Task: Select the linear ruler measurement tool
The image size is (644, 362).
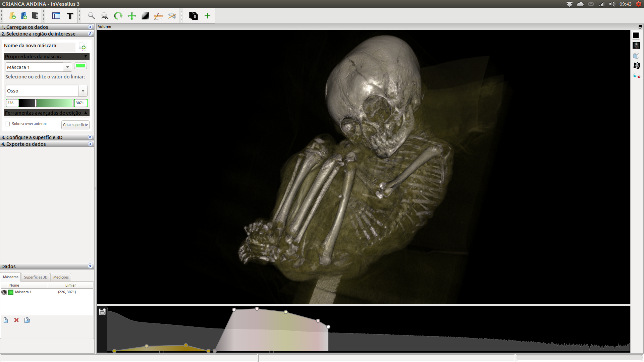Action: coord(158,16)
